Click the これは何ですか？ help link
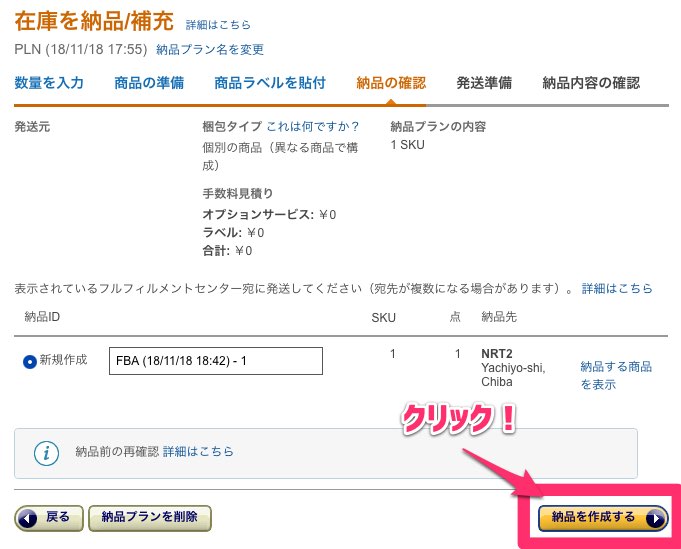The height and width of the screenshot is (549, 681). click(x=313, y=126)
